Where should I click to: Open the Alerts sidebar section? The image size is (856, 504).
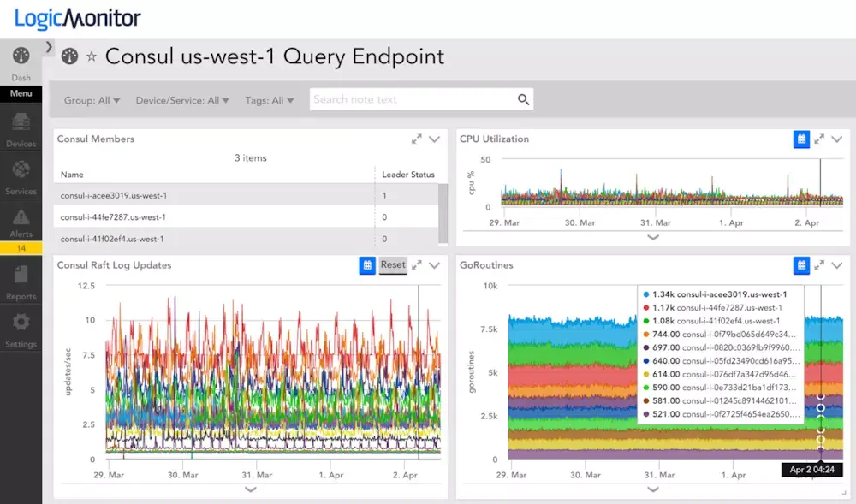click(21, 223)
